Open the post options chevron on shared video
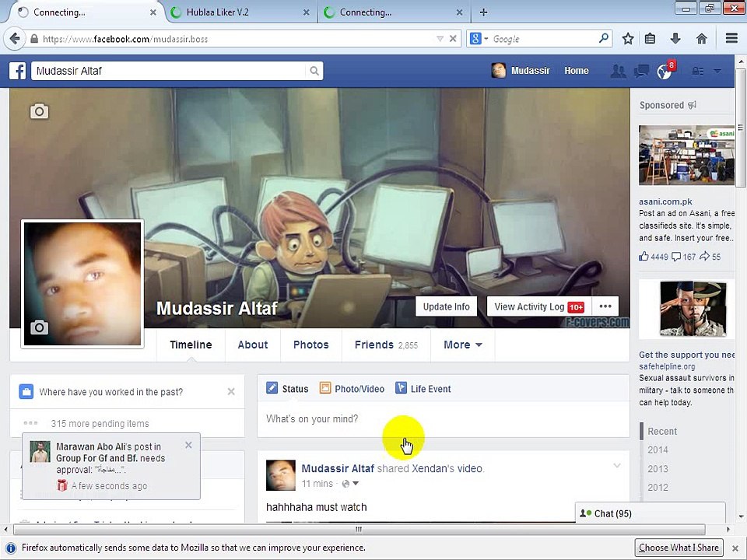The height and width of the screenshot is (560, 747). point(617,466)
